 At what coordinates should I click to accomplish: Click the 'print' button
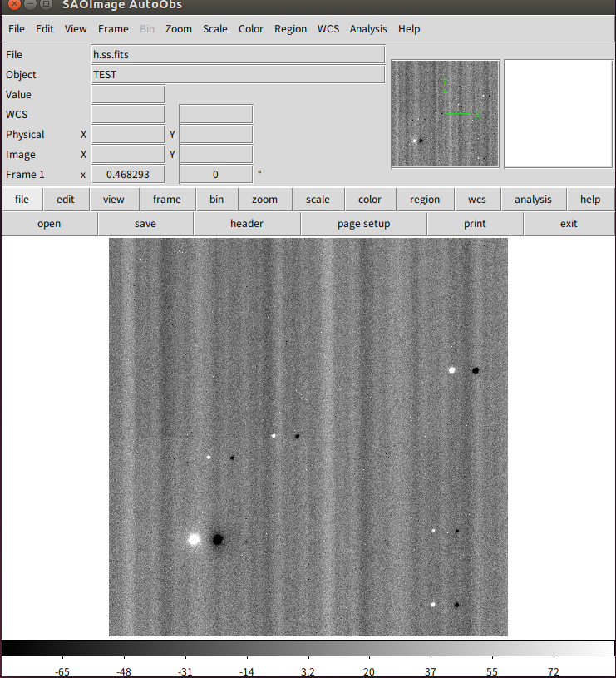(x=475, y=224)
